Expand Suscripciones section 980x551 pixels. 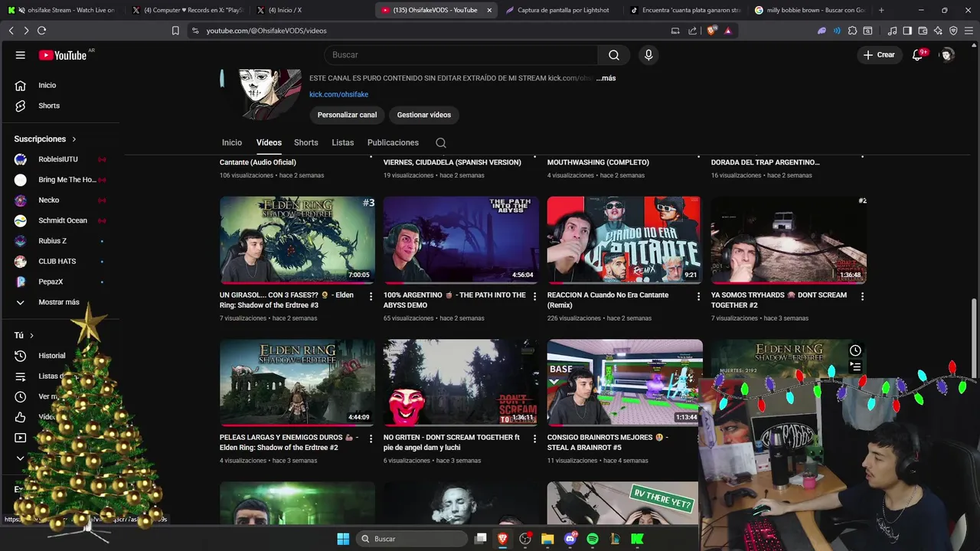click(x=45, y=139)
